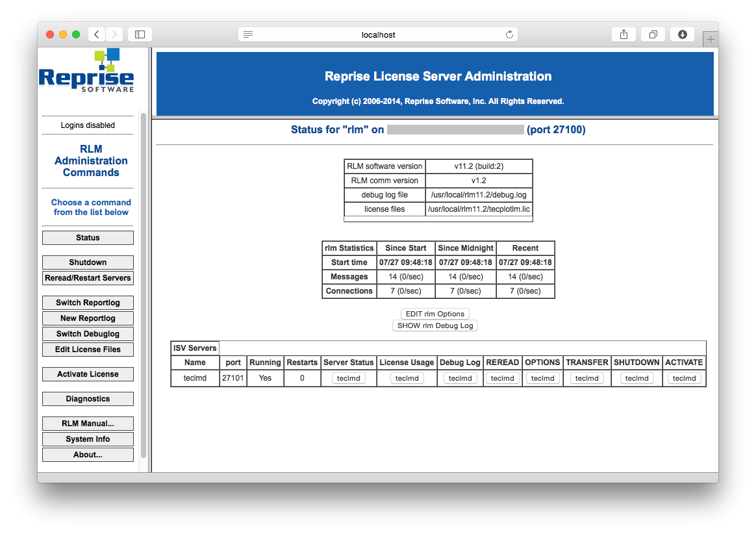Click the Reprise Software logo

tap(86, 70)
